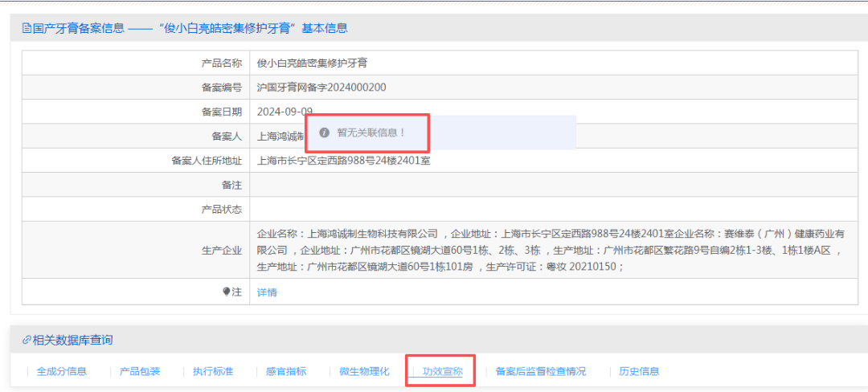This screenshot has width=868, height=392.
Task: Click the 备案日期 value 2024-09-09
Action: tap(285, 112)
